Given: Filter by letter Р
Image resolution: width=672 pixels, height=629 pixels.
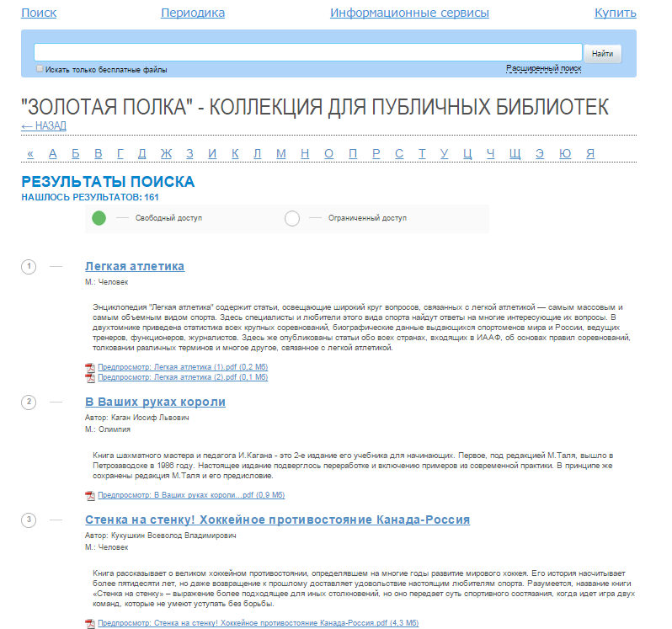Looking at the screenshot, I should tap(376, 153).
